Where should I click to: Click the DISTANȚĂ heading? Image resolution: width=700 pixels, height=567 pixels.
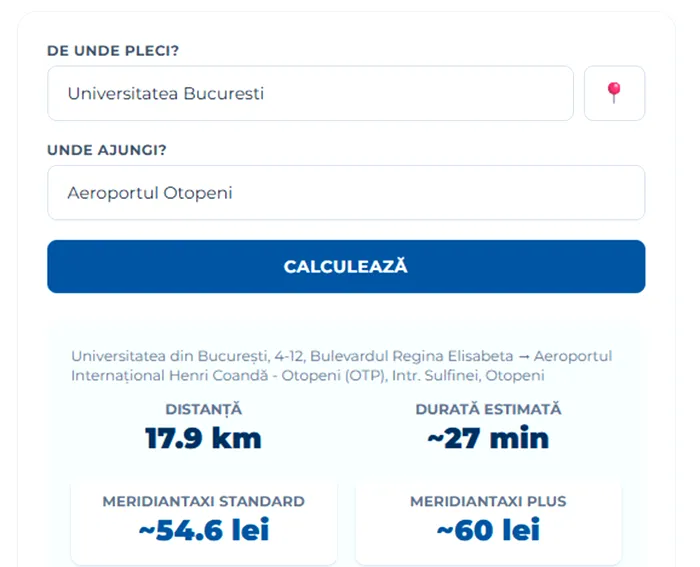204,409
